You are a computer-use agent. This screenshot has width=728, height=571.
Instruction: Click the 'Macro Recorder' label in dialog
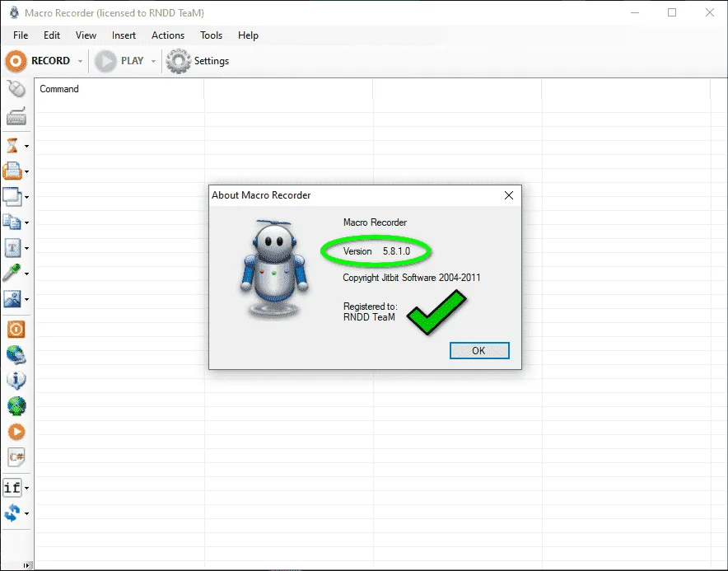click(376, 222)
